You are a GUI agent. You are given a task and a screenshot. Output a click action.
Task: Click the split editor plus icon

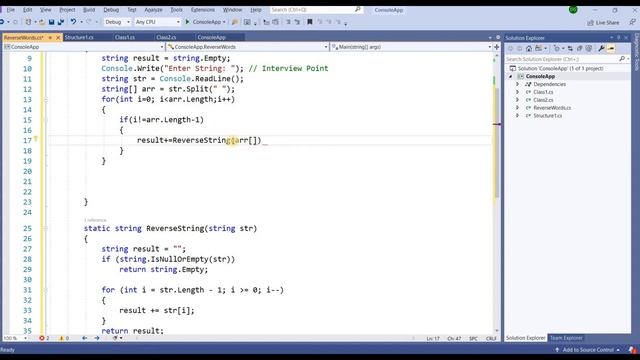497,47
